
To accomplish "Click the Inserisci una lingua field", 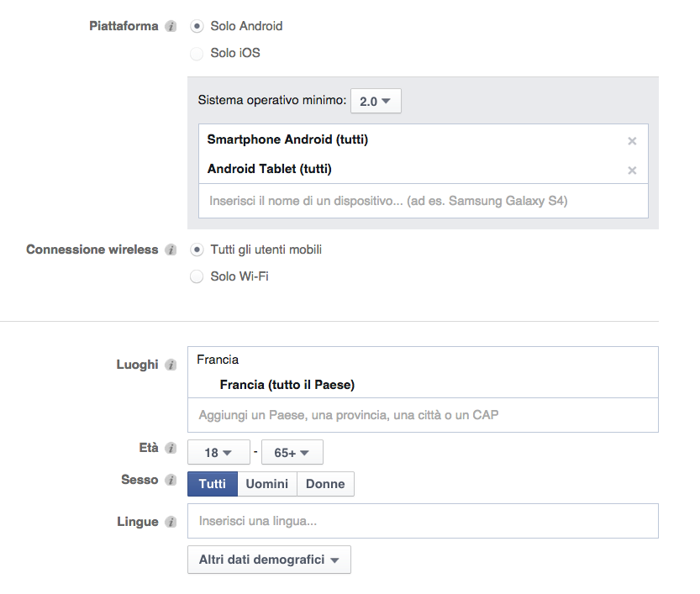I will 423,521.
